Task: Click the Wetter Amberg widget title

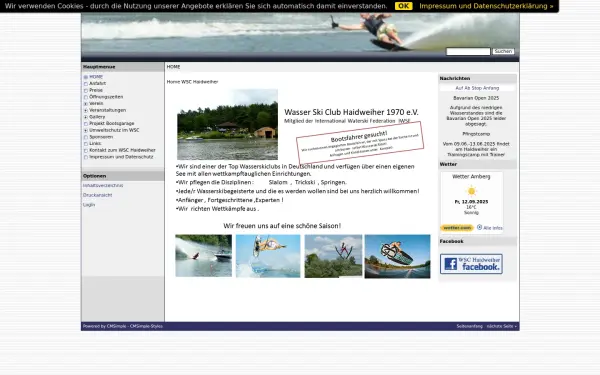Action: point(471,177)
